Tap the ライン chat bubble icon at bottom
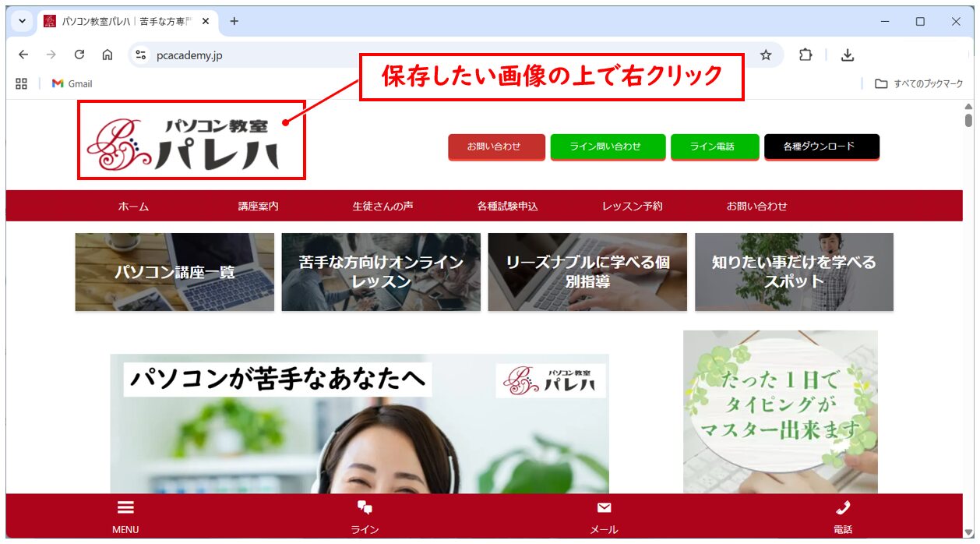This screenshot has width=980, height=544. 365,507
